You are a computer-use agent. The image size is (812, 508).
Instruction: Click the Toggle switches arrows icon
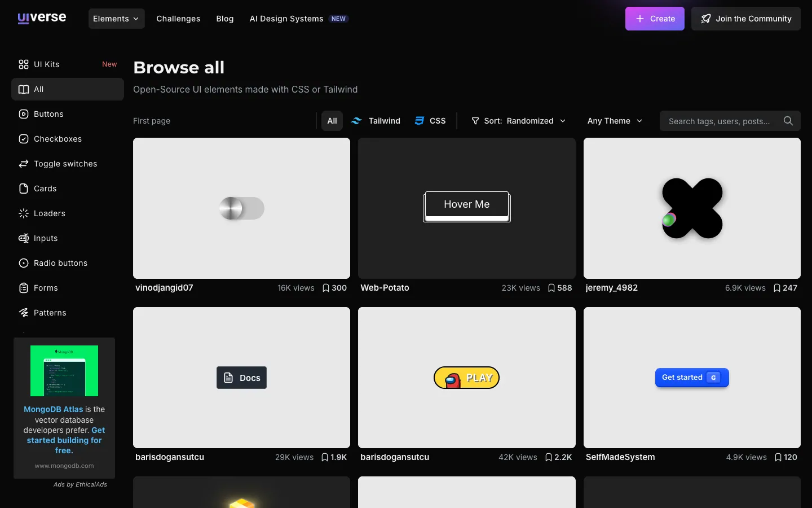click(24, 164)
